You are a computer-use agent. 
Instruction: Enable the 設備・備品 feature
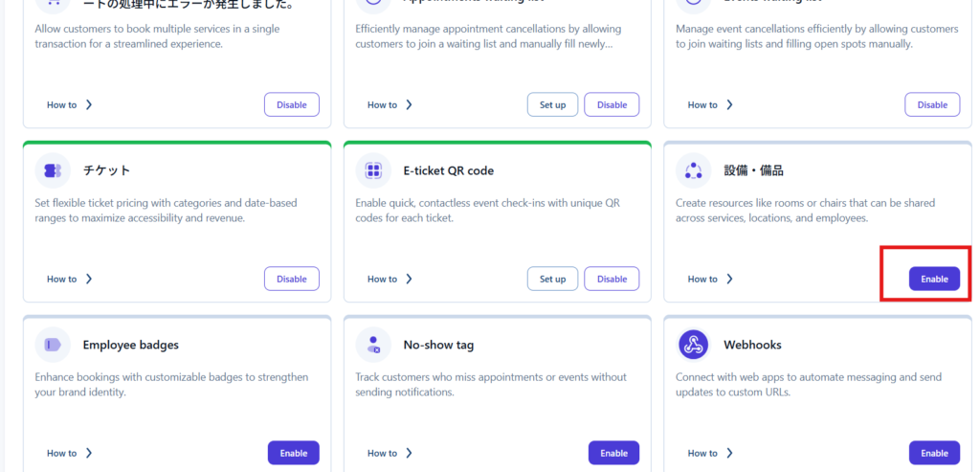934,279
